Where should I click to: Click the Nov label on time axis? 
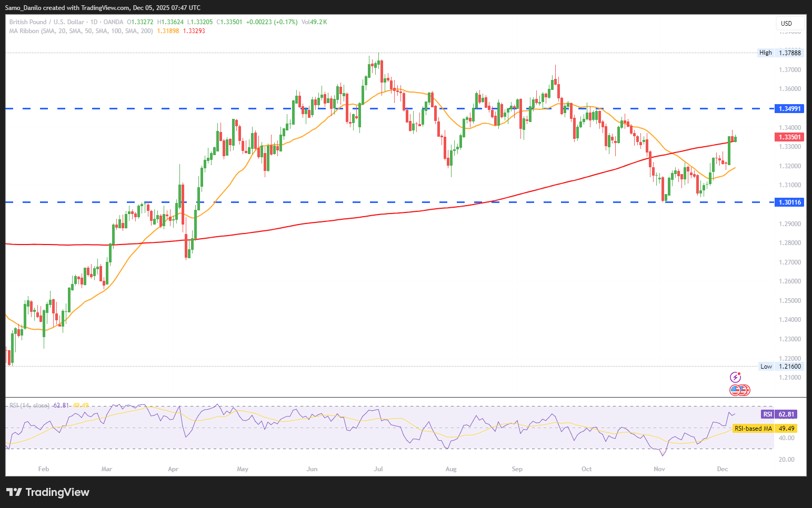click(x=659, y=469)
